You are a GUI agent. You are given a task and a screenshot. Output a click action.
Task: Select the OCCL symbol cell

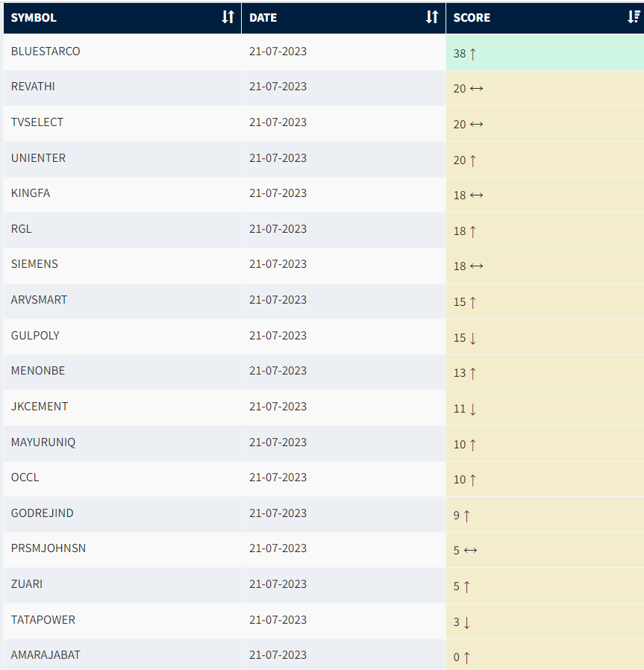point(122,478)
